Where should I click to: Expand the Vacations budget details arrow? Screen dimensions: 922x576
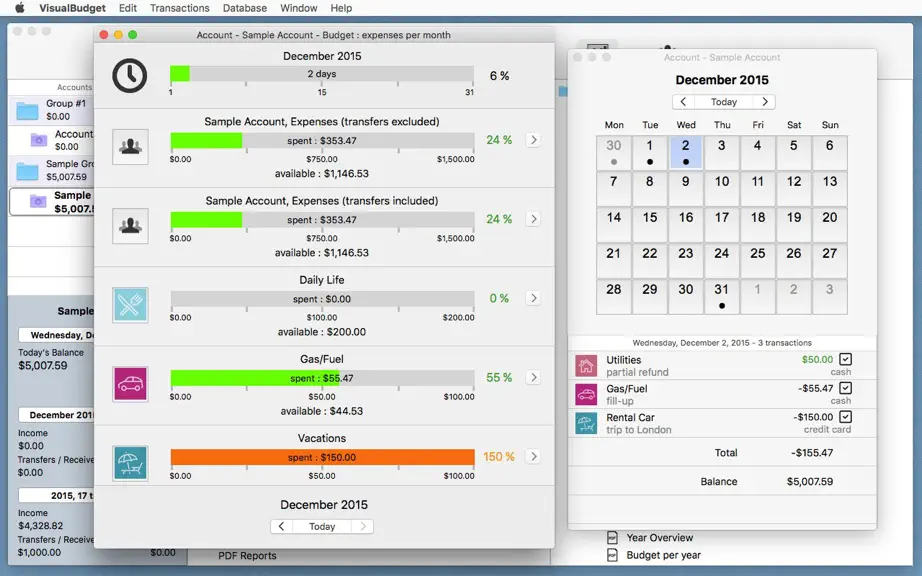pyautogui.click(x=533, y=456)
